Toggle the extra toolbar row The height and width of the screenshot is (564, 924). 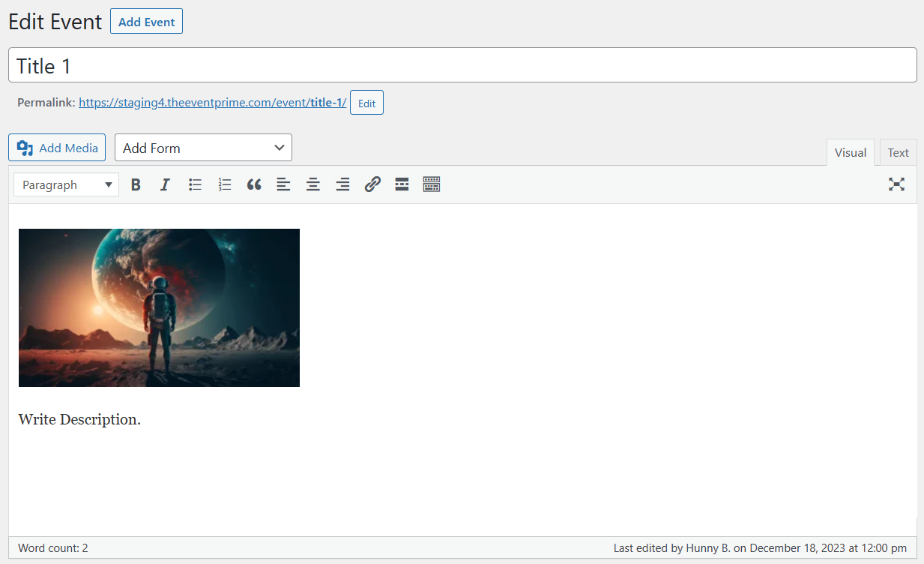(431, 184)
